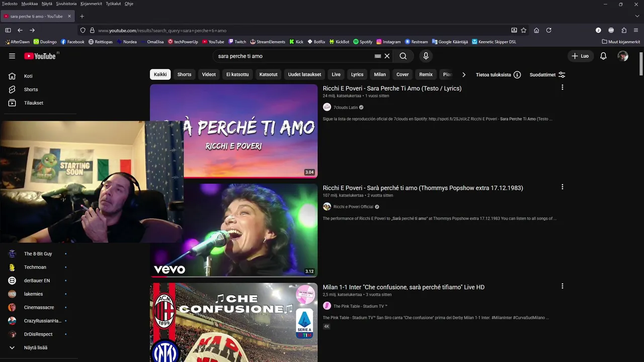Open a new browser tab
This screenshot has height=362, width=644.
(82, 16)
